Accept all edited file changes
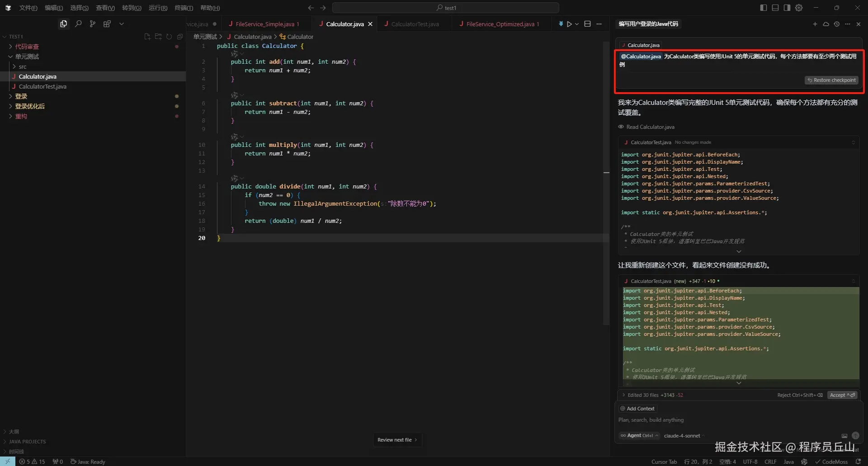Image resolution: width=868 pixels, height=466 pixels. [842, 395]
